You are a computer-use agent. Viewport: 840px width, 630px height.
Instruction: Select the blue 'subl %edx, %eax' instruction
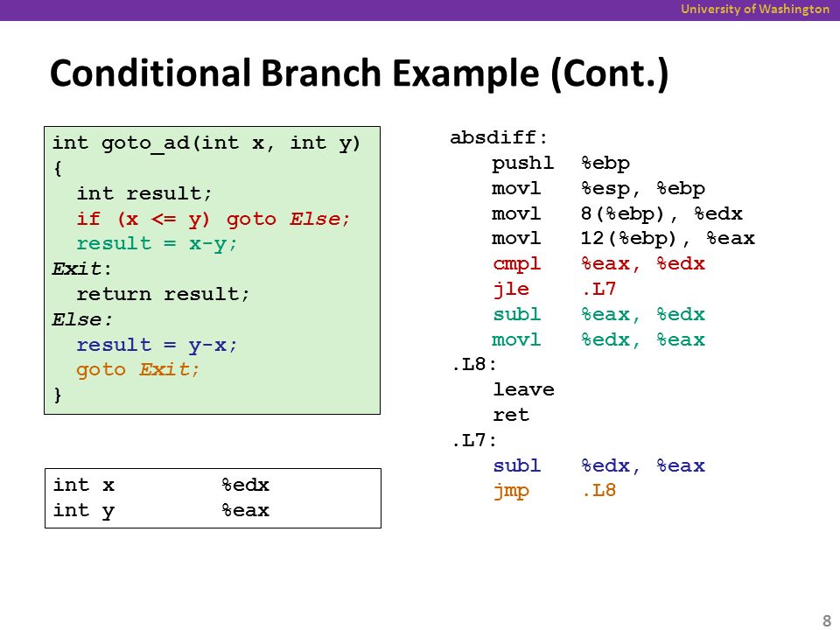click(598, 465)
